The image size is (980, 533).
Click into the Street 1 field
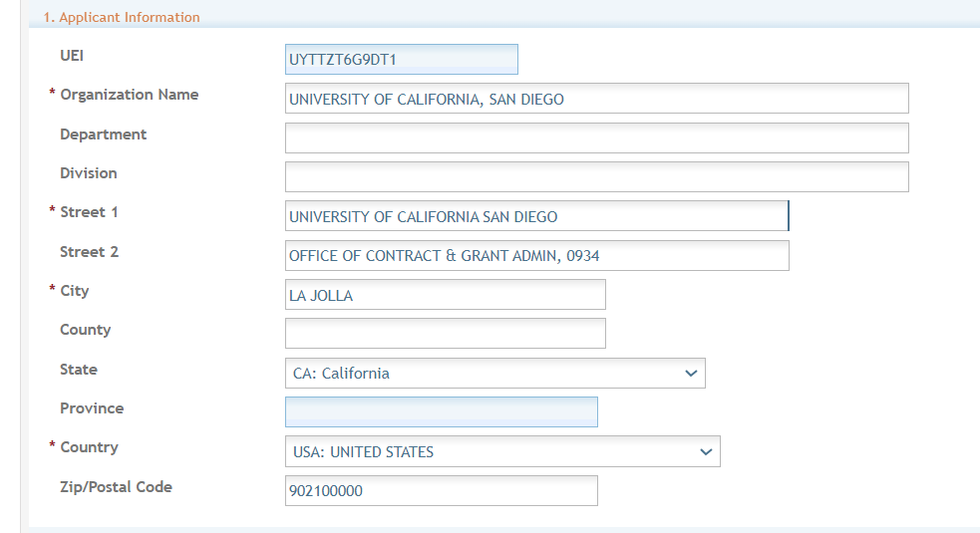(536, 216)
